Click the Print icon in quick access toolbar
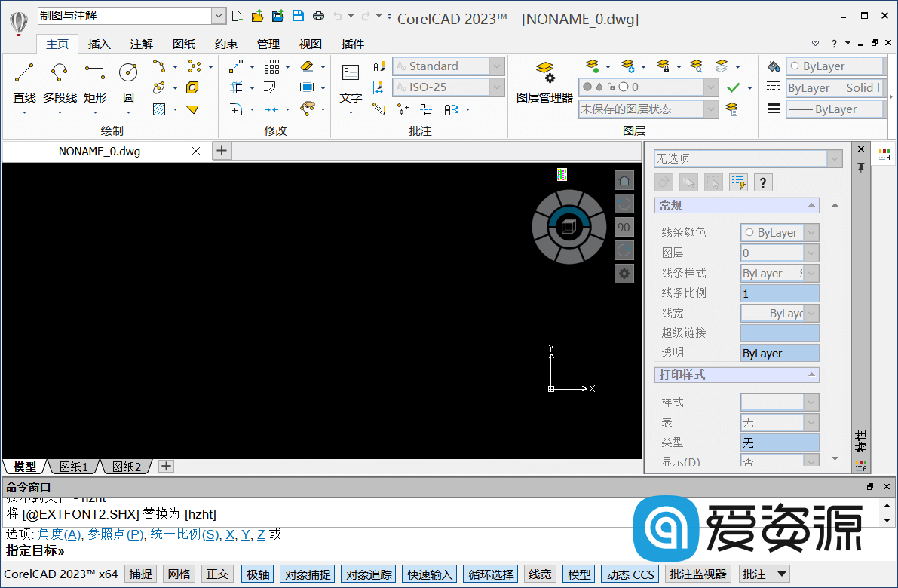The height and width of the screenshot is (588, 898). click(x=317, y=15)
